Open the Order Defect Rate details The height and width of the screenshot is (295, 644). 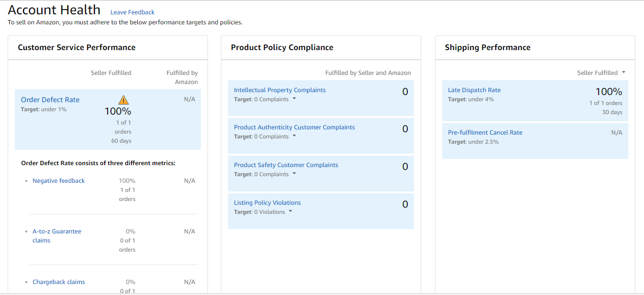click(50, 100)
